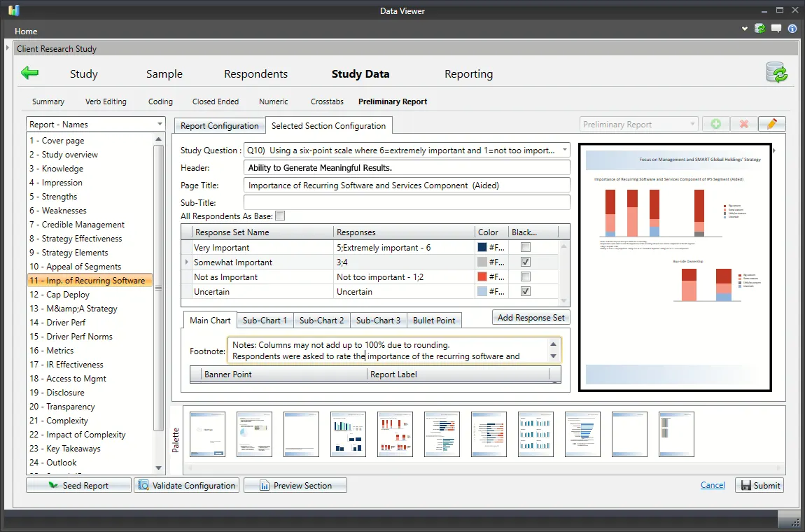Click the blue info icon
The width and height of the screenshot is (805, 532).
(x=792, y=29)
